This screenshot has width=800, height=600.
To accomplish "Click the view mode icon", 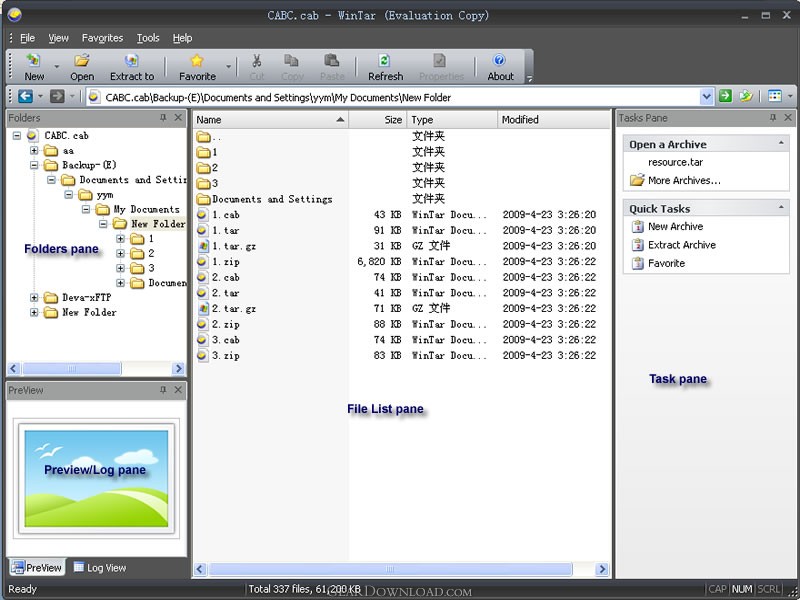I will (x=775, y=96).
